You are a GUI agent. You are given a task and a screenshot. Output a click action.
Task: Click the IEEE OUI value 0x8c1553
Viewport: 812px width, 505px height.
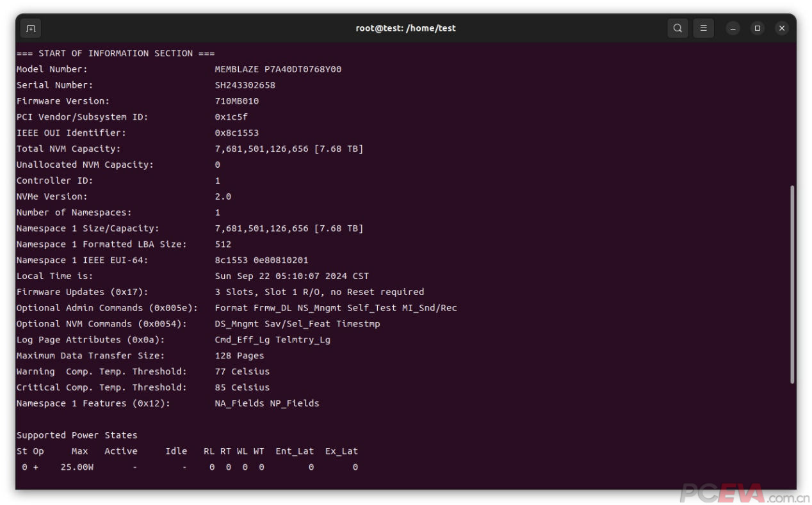[x=237, y=133]
